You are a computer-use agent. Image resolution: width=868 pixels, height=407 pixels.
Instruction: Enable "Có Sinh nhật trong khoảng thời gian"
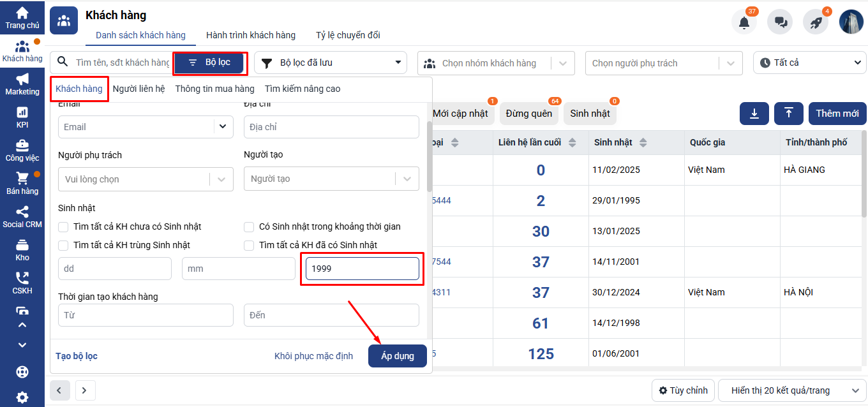(x=249, y=227)
